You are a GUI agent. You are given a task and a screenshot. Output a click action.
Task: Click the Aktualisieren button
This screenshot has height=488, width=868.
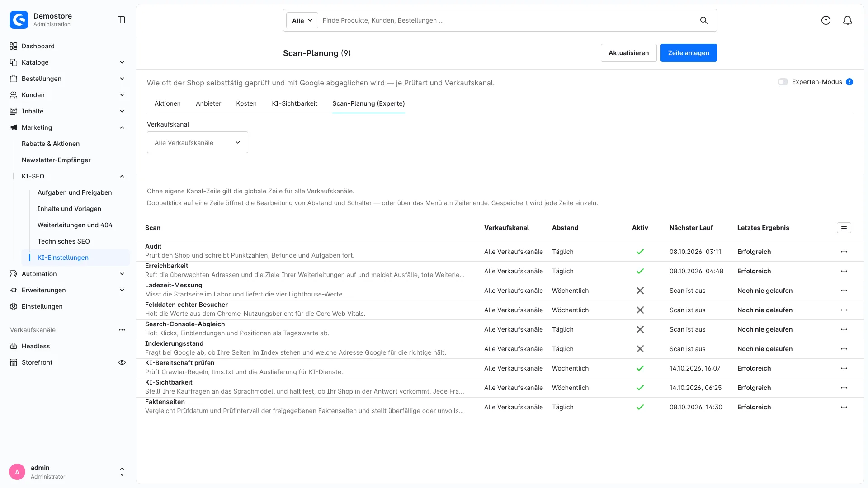[x=628, y=53]
